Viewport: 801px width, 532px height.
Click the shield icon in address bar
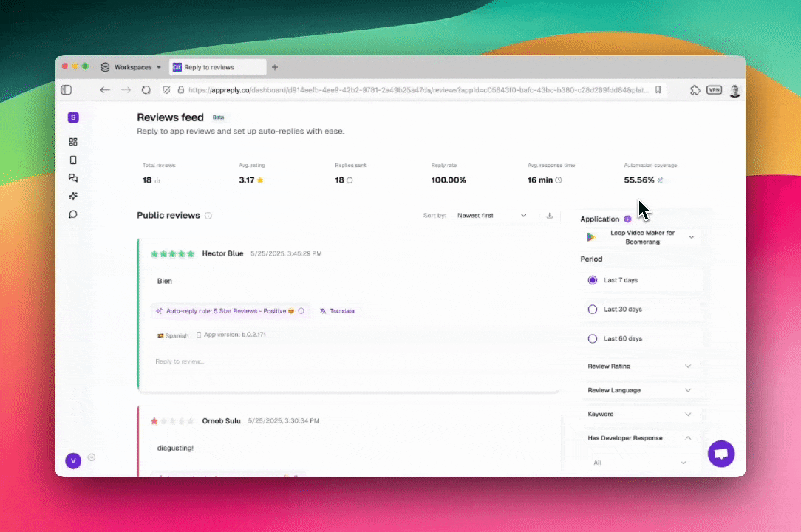click(x=166, y=90)
